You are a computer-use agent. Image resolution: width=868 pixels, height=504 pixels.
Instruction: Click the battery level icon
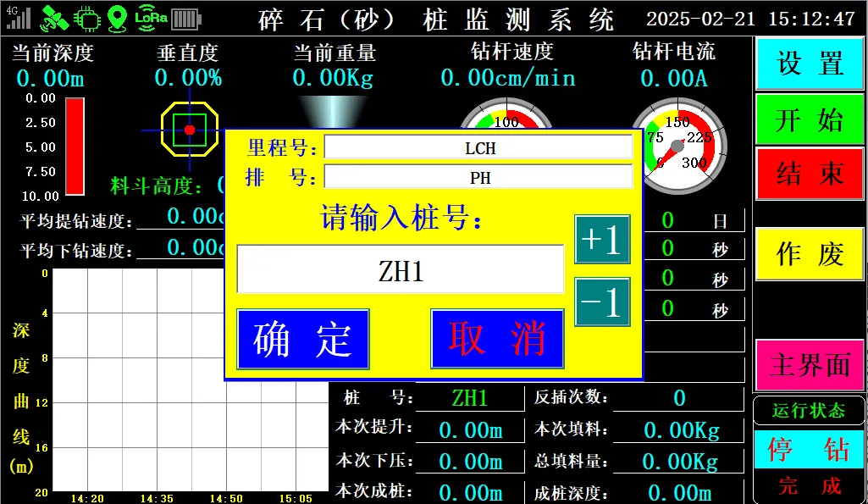(186, 18)
